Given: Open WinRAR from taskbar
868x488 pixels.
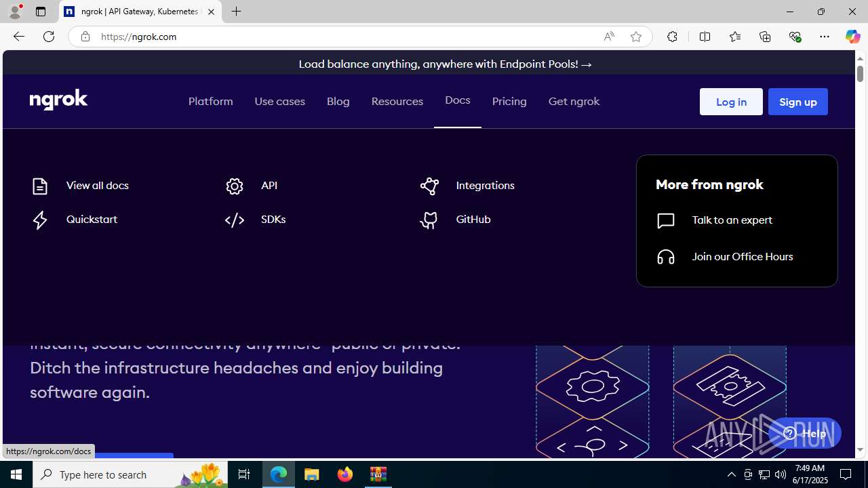Looking at the screenshot, I should coord(378,474).
